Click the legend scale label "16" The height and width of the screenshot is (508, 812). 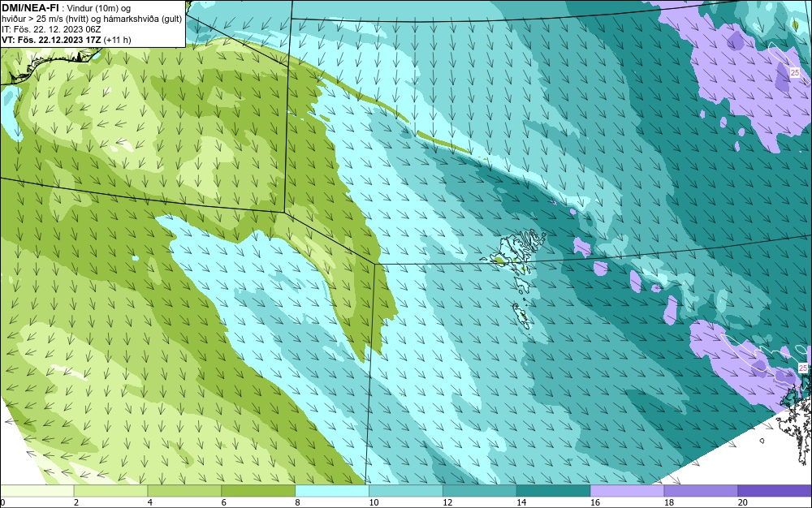[595, 502]
